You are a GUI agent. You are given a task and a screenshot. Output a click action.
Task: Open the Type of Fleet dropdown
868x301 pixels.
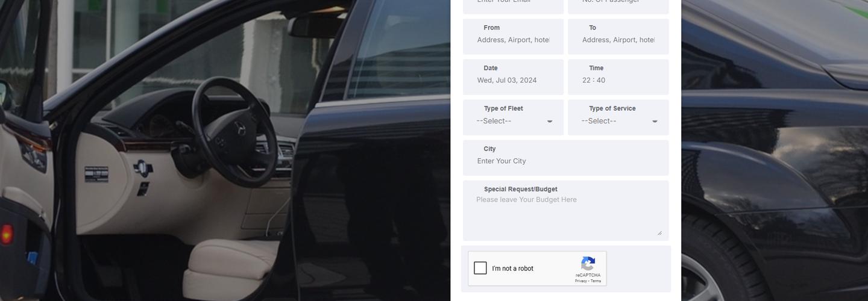512,121
